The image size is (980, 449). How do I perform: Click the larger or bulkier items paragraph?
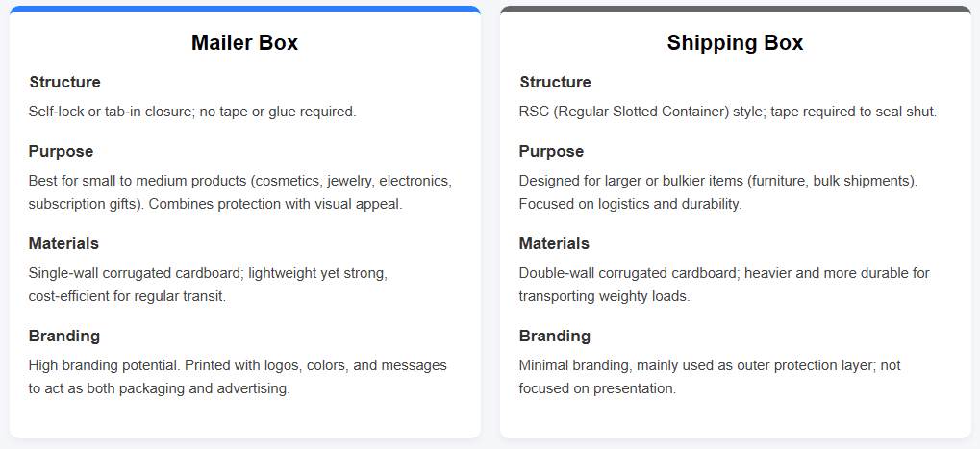point(717,192)
